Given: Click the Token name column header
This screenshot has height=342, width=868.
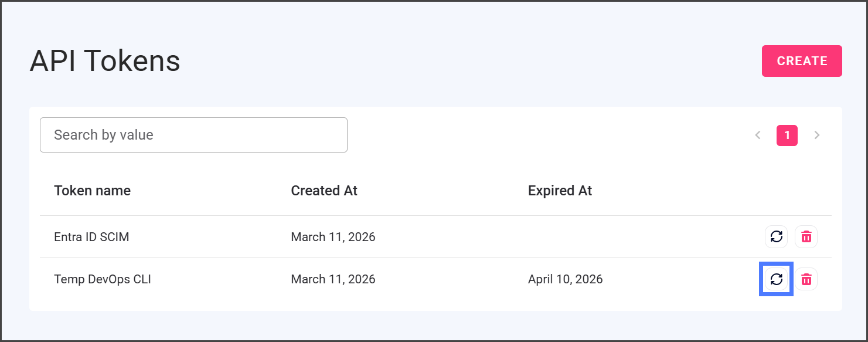Looking at the screenshot, I should (92, 191).
